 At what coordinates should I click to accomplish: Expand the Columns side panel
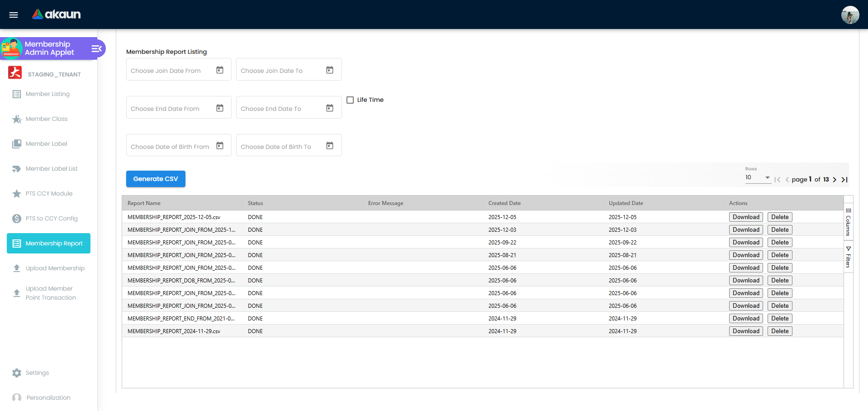point(848,222)
